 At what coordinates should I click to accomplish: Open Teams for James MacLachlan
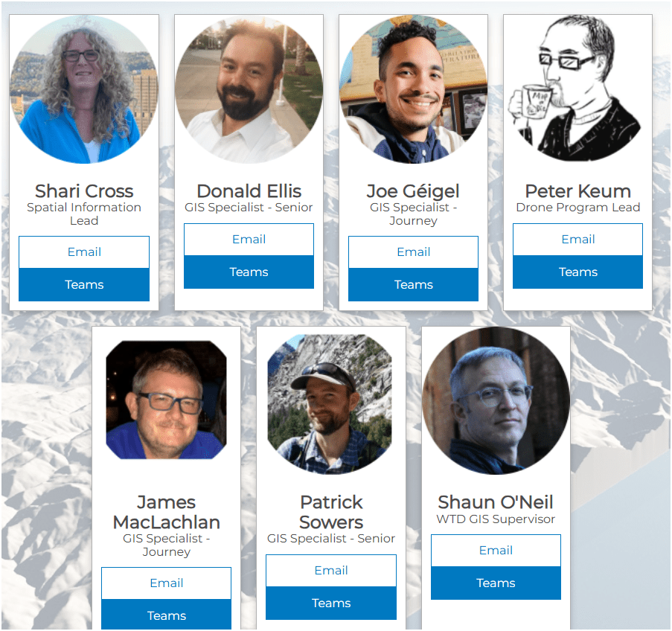tap(166, 615)
